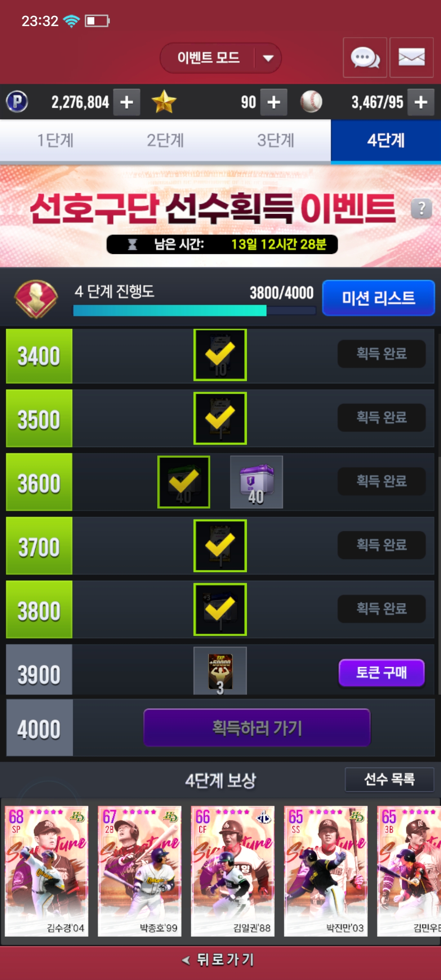The width and height of the screenshot is (441, 980).
Task: Open the 이벤트 모드 mode selector
Action: [220, 58]
